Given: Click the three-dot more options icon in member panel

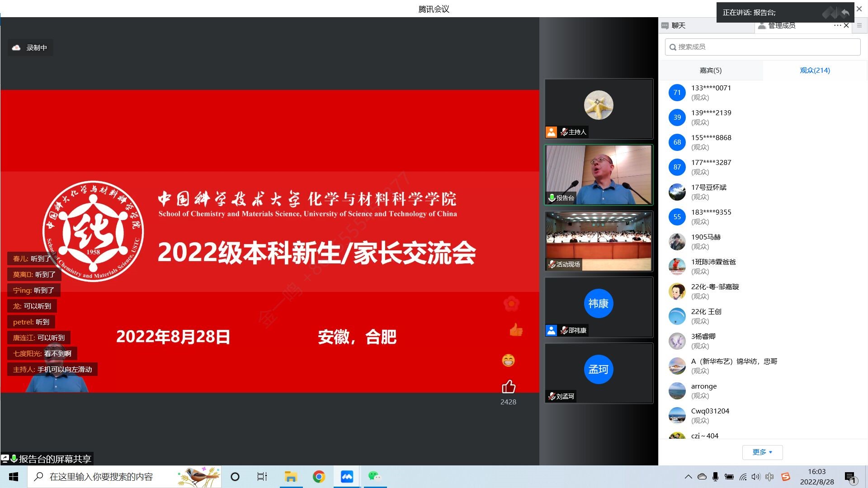Looking at the screenshot, I should pos(837,26).
